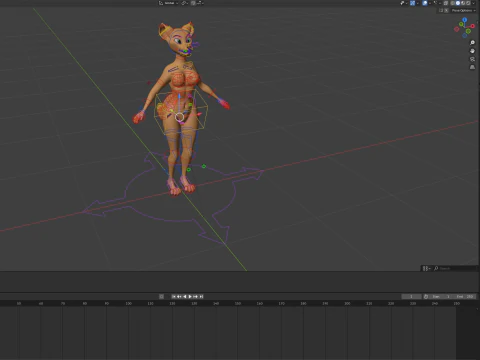The height and width of the screenshot is (360, 480).
Task: Click frame 200 on the timeline ruler
Action: (347, 303)
